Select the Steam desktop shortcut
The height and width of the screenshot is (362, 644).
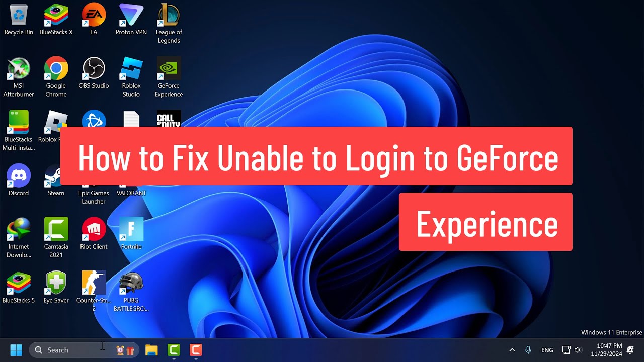pos(56,180)
